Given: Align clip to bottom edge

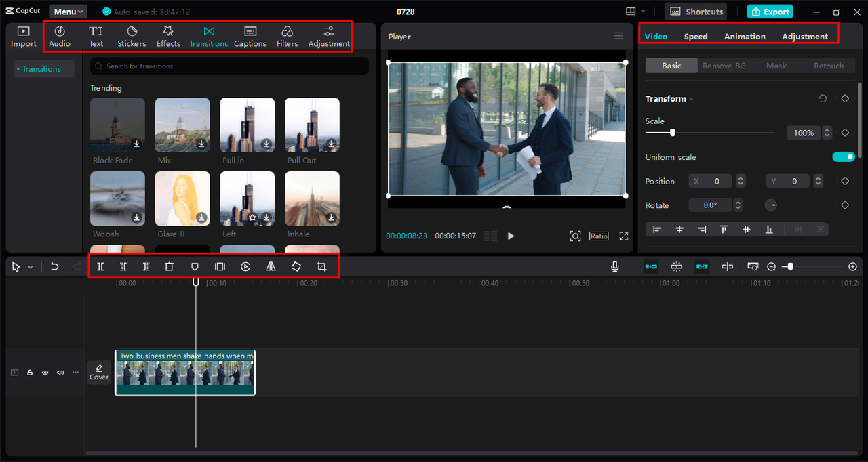Looking at the screenshot, I should pos(769,230).
